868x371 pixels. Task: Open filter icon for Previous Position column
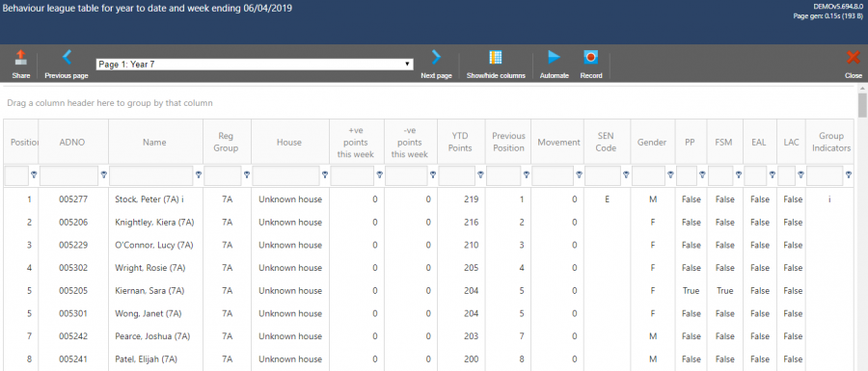tap(527, 174)
